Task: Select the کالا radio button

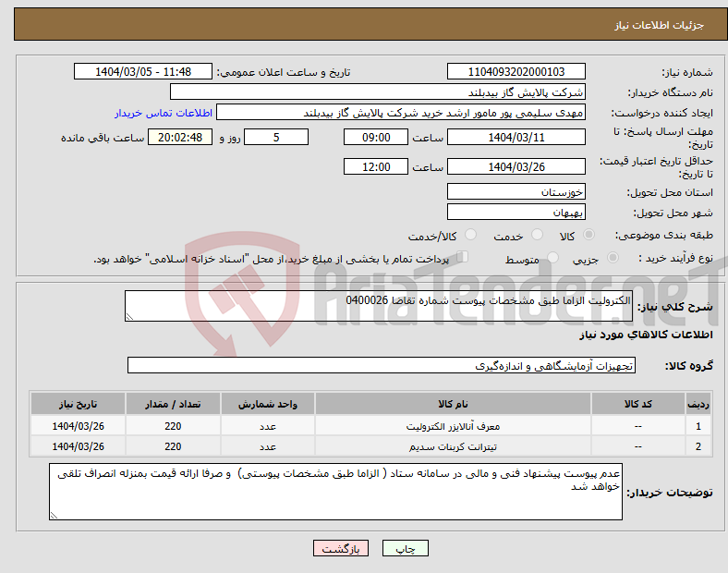Action: (588, 235)
